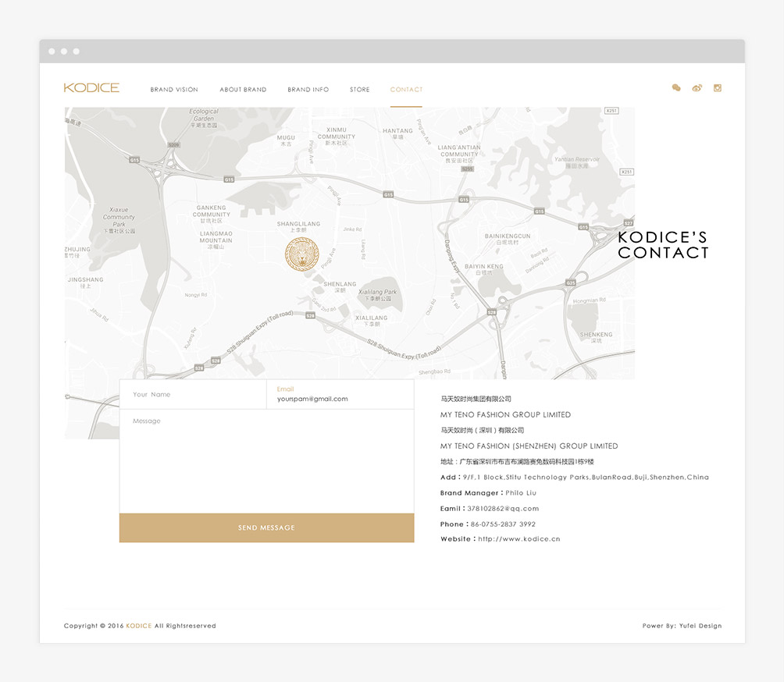
Task: Click the first browser window dot
Action: click(52, 52)
